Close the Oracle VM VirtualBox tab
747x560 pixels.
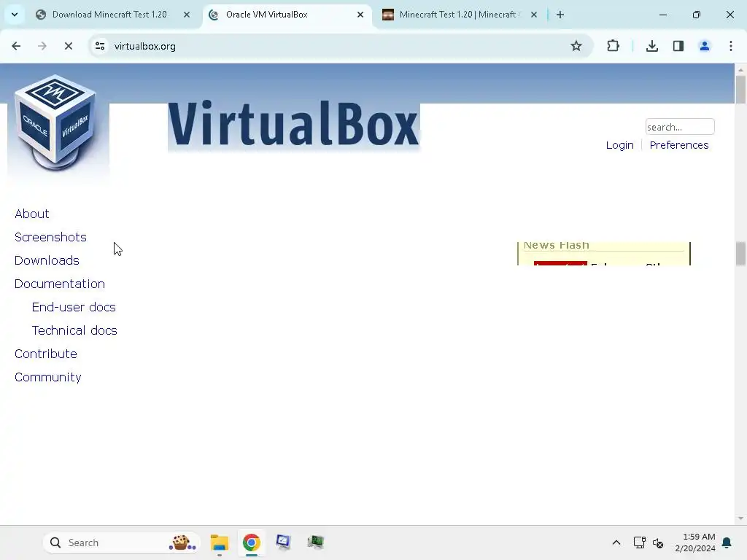point(360,15)
